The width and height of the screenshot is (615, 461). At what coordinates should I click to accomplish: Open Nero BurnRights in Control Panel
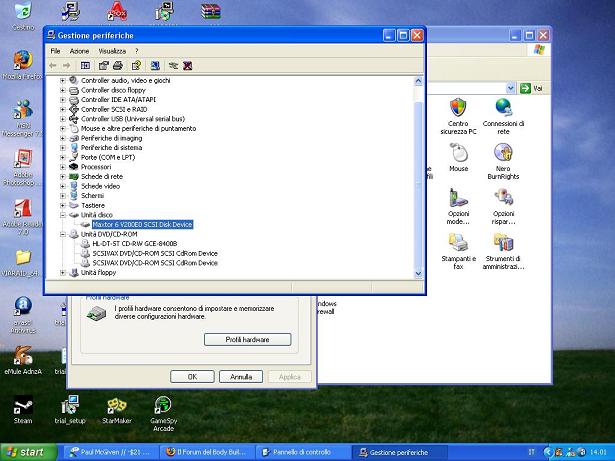tap(503, 160)
